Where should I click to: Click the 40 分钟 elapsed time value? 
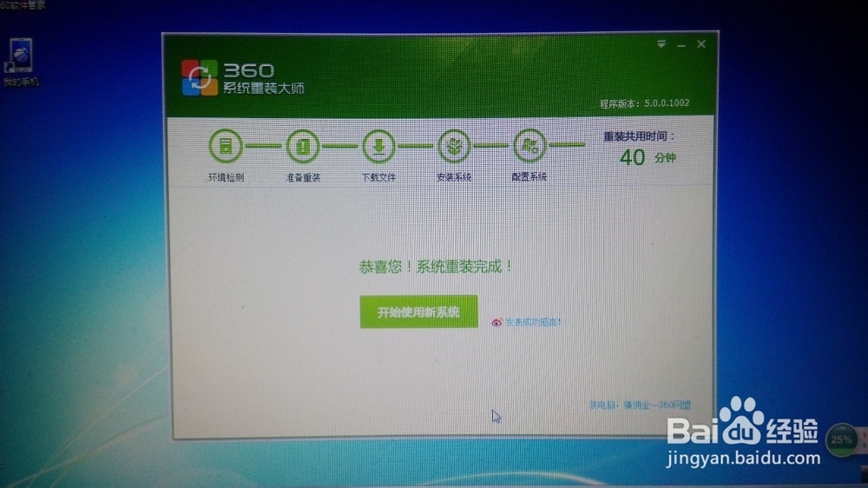648,158
